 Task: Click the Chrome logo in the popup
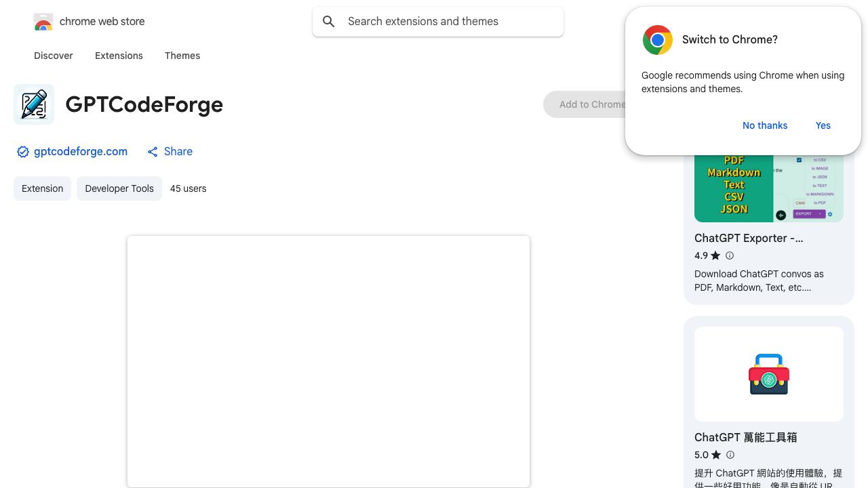[x=658, y=40]
